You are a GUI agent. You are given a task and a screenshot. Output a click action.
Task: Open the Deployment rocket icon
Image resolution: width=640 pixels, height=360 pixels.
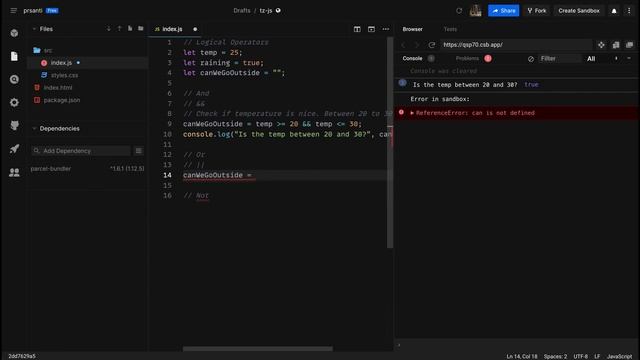[x=14, y=149]
